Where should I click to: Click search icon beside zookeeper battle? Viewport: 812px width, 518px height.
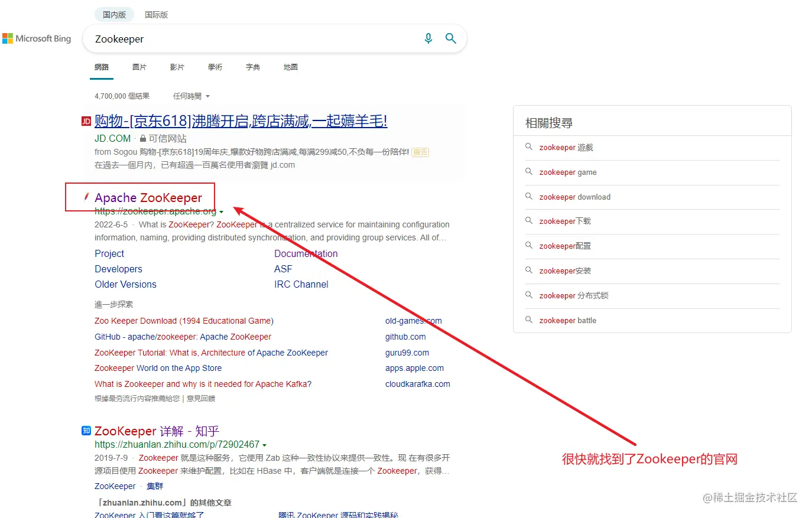529,320
